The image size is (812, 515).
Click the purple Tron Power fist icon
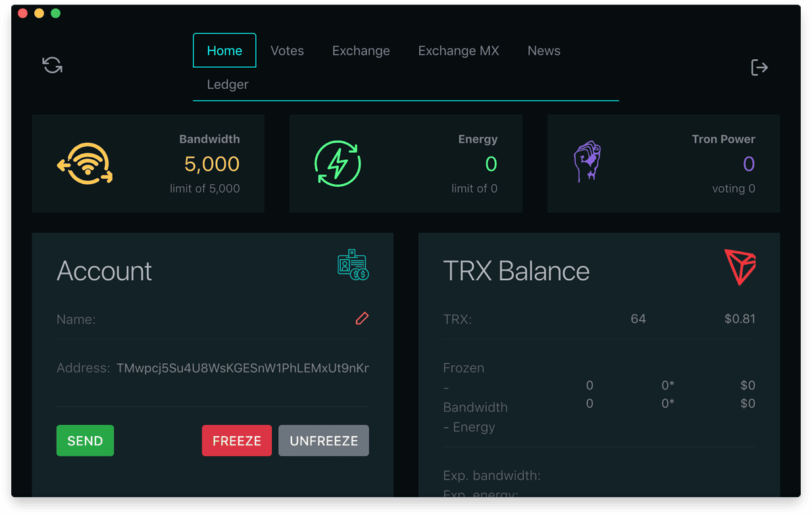click(588, 161)
